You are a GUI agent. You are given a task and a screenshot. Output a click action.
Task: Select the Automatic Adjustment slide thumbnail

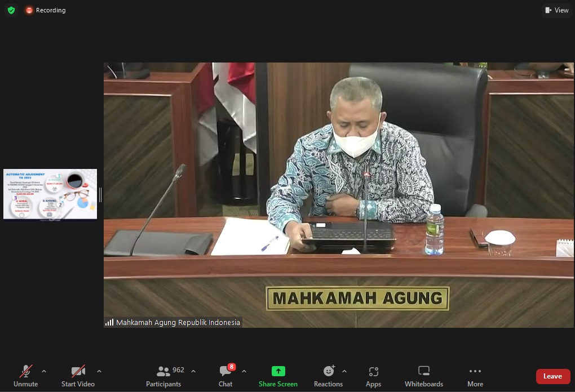(x=50, y=194)
